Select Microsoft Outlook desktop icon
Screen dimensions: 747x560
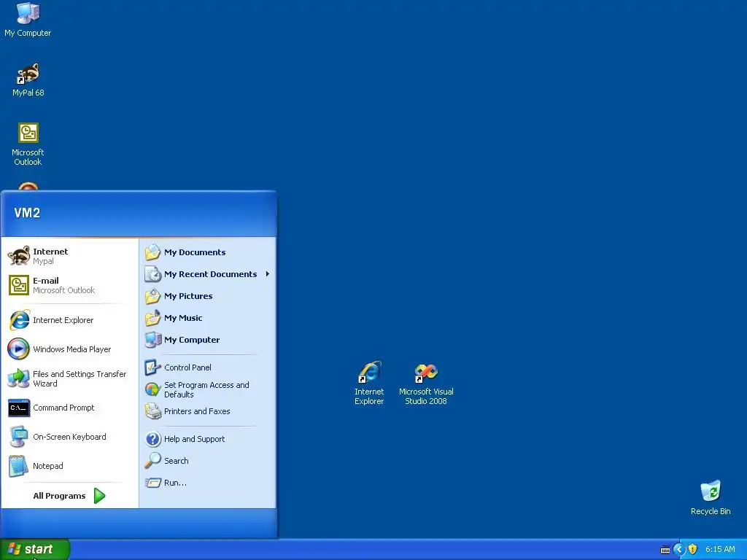[28, 144]
